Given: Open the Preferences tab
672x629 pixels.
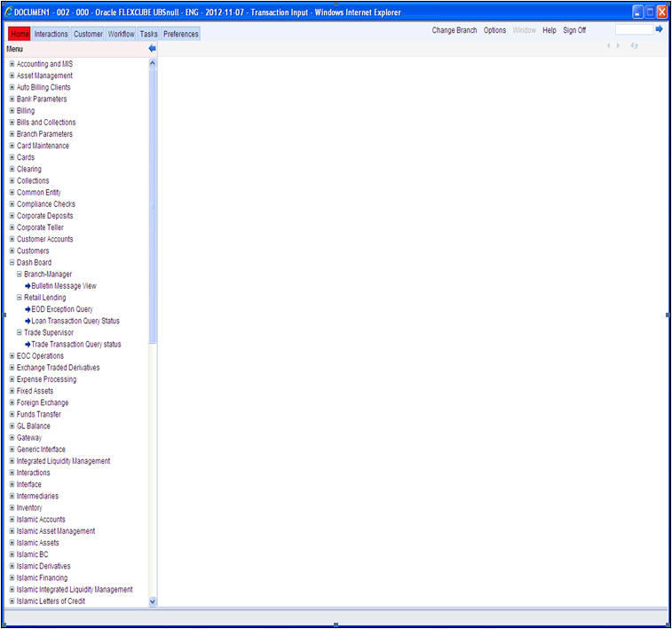Looking at the screenshot, I should (180, 34).
